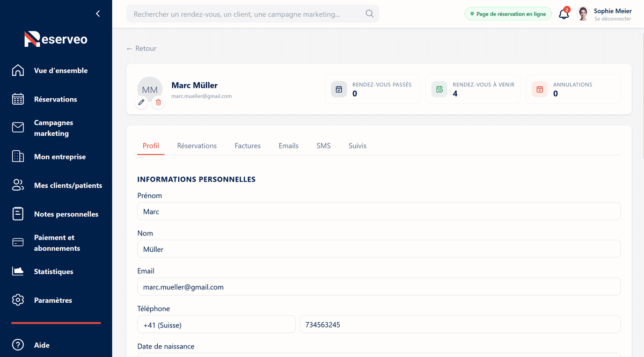The width and height of the screenshot is (644, 357).
Task: Click the Prénom field containing Marc
Action: pyautogui.click(x=379, y=212)
